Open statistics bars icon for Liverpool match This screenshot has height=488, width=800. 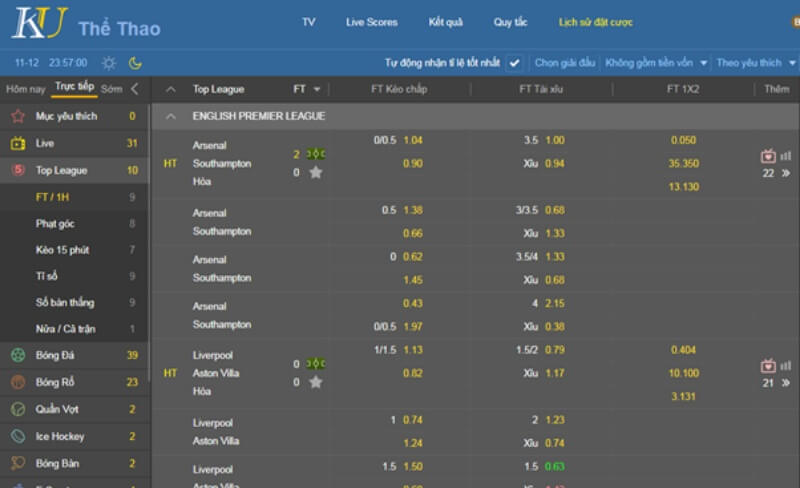coord(786,366)
